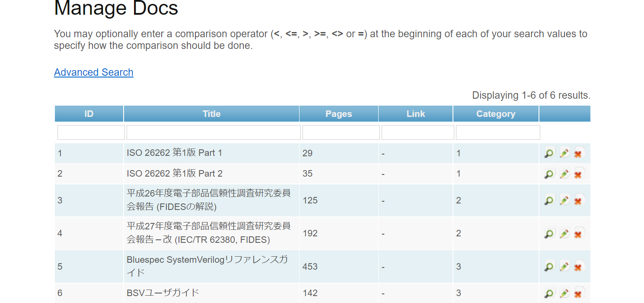Focus the Pages filter text box
This screenshot has height=303, width=644.
(x=341, y=132)
